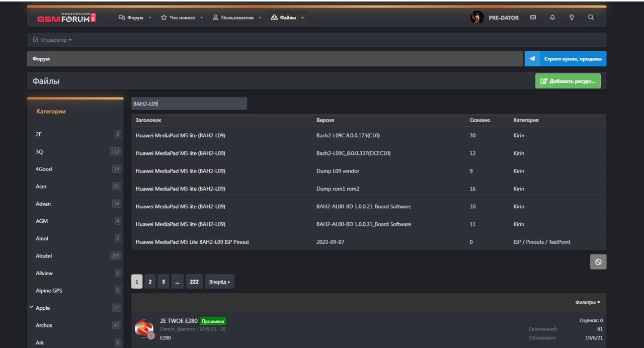The image size is (644, 348).
Task: Open the BAH2-AL00-BD 1.0.0.21_Board Software result
Action: click(369, 206)
